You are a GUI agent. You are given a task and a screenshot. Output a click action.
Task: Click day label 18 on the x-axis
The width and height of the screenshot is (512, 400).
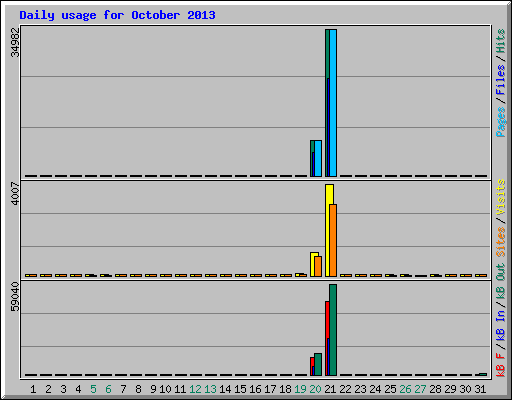285,389
